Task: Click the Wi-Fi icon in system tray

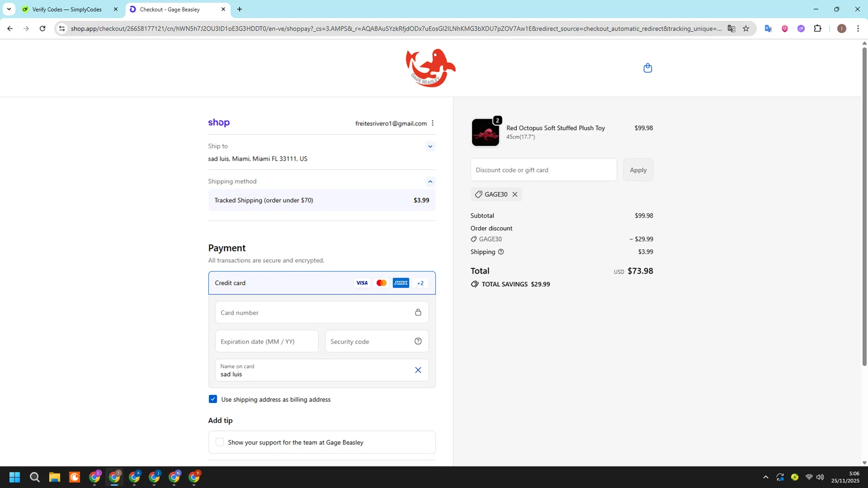Action: (x=809, y=477)
